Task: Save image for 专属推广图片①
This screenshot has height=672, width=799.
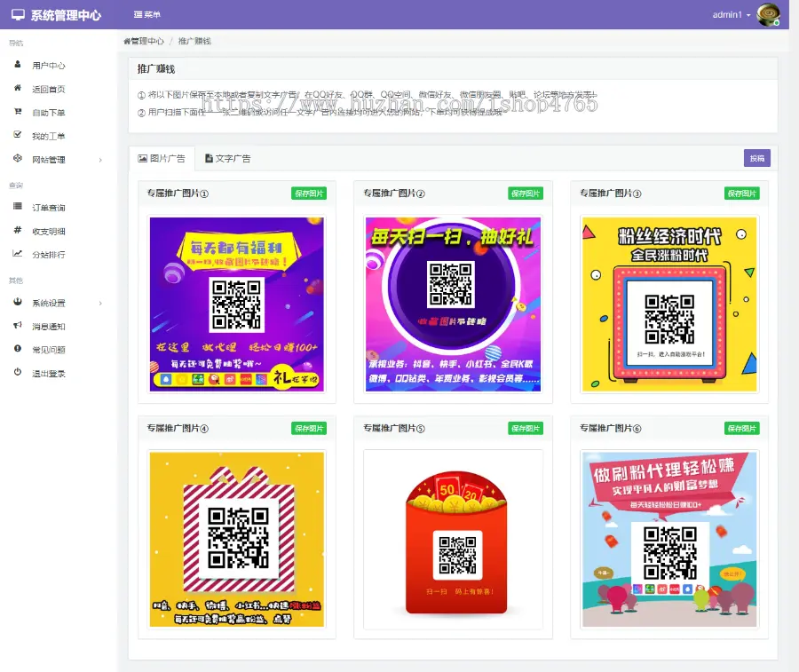Action: coord(309,194)
